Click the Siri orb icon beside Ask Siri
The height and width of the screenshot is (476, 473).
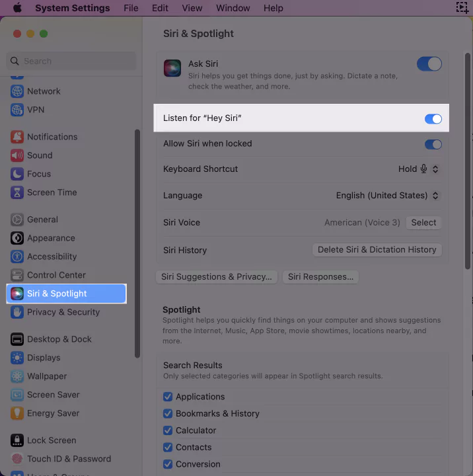tap(172, 68)
